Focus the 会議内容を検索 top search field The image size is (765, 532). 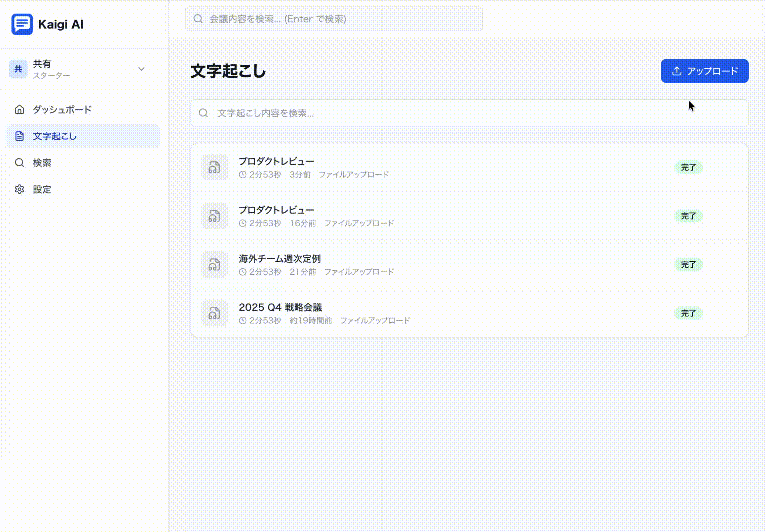(x=334, y=19)
